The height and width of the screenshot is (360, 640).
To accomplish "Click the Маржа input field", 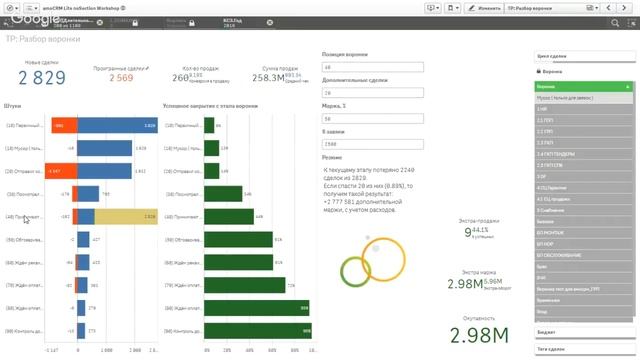I will coord(373,118).
